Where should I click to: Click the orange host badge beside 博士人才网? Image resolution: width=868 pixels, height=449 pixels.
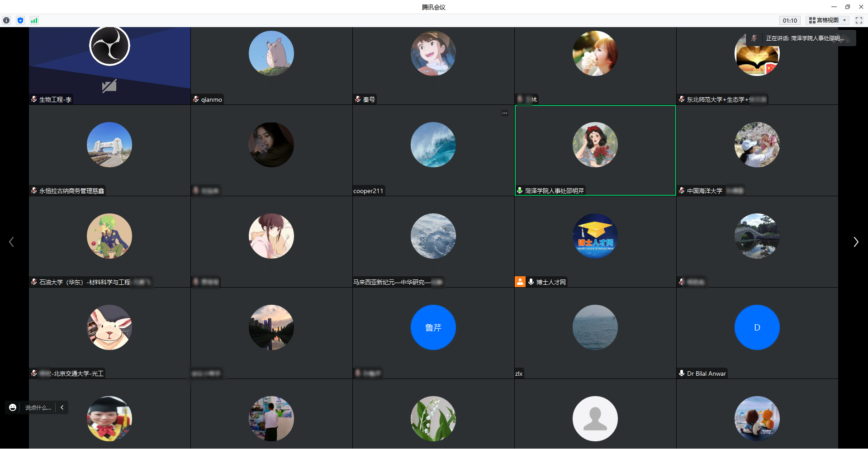point(520,282)
